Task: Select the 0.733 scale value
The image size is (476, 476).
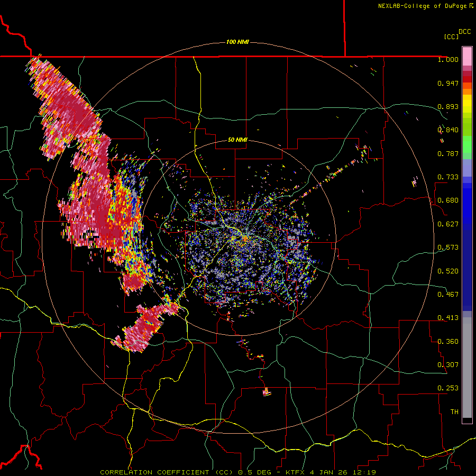Action: 448,177
